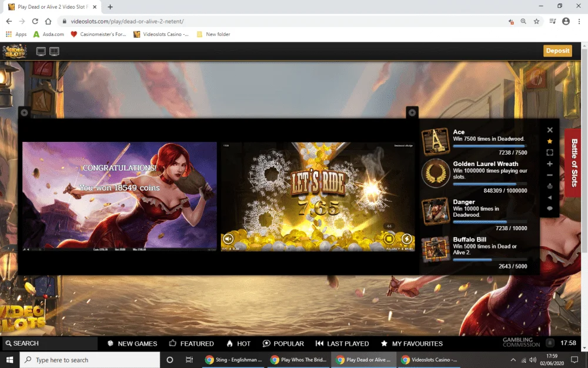The image size is (588, 368).
Task: Open Chrome three-dot menu
Action: click(579, 21)
